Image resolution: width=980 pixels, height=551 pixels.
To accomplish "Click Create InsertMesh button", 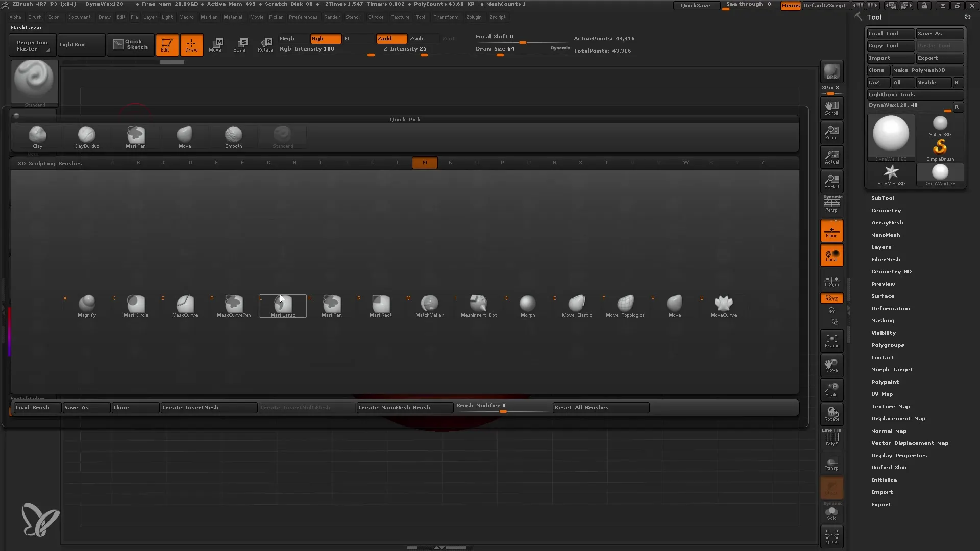I will [x=209, y=408].
